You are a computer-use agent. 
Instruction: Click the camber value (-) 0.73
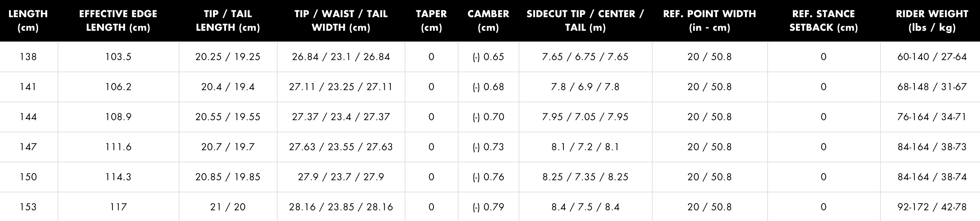click(x=488, y=147)
